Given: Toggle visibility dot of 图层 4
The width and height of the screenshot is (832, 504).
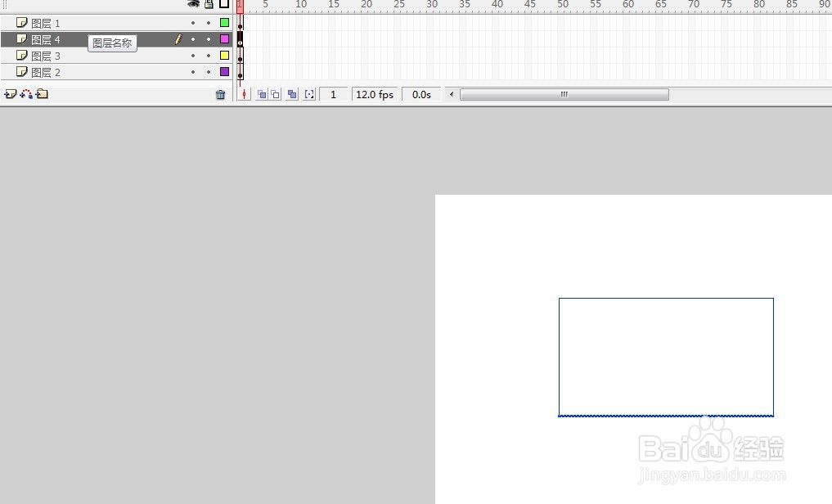Looking at the screenshot, I should (193, 39).
